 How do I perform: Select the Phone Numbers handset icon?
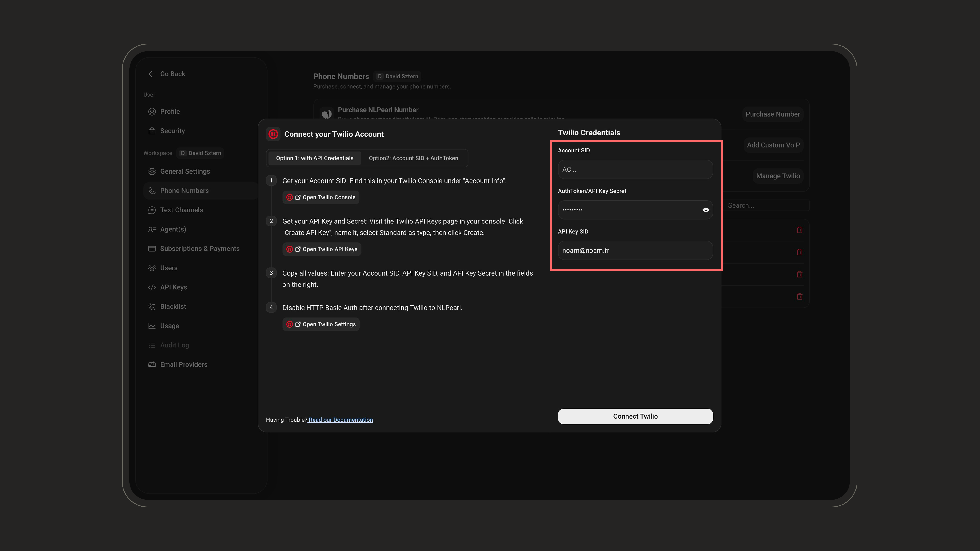[152, 191]
